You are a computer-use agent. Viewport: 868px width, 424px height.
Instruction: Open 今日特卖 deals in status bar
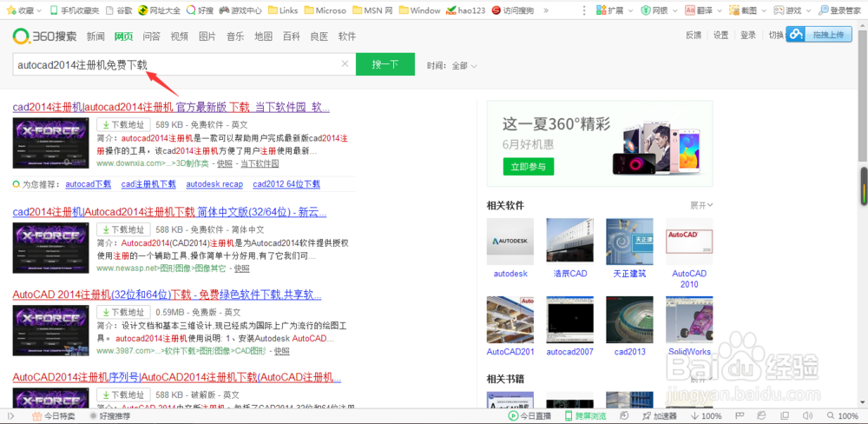54,415
